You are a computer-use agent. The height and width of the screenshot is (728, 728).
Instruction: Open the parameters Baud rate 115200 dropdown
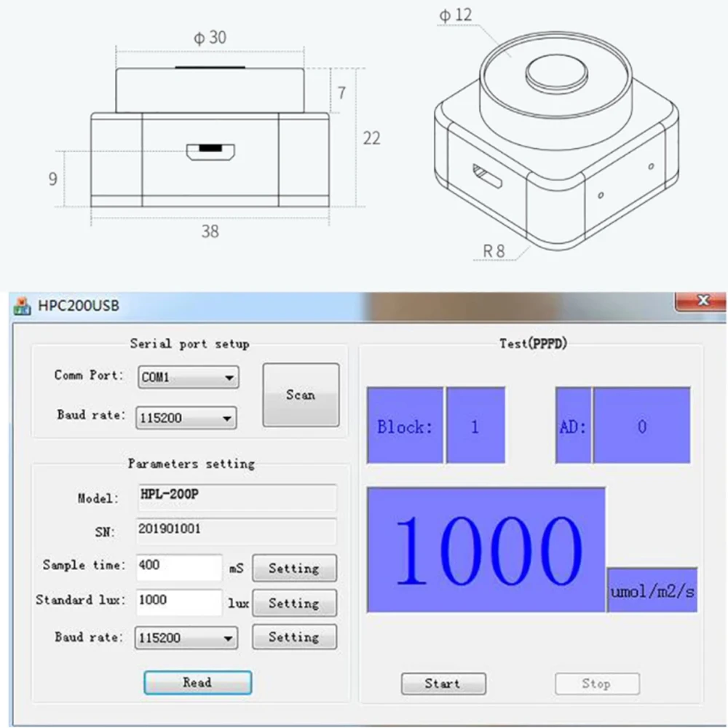[x=186, y=638]
